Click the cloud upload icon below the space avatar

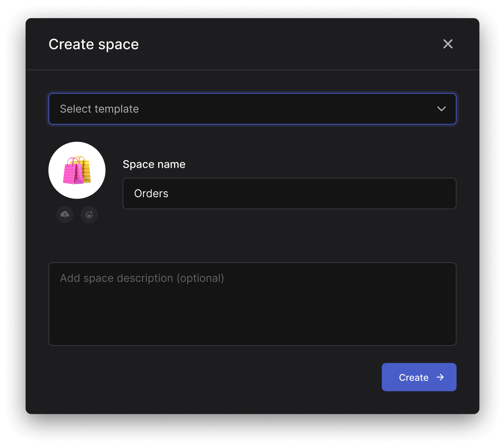tap(65, 214)
